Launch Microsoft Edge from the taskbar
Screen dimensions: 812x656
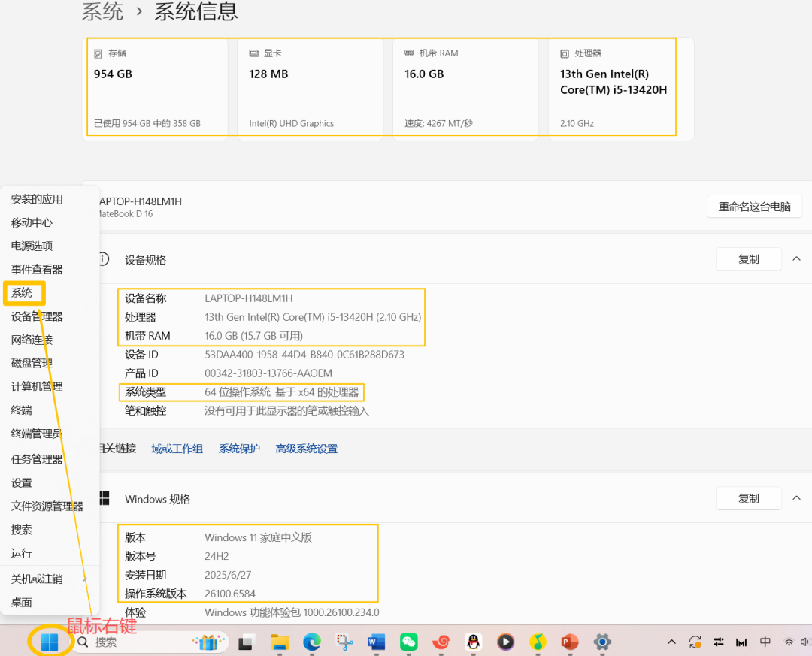(312, 642)
